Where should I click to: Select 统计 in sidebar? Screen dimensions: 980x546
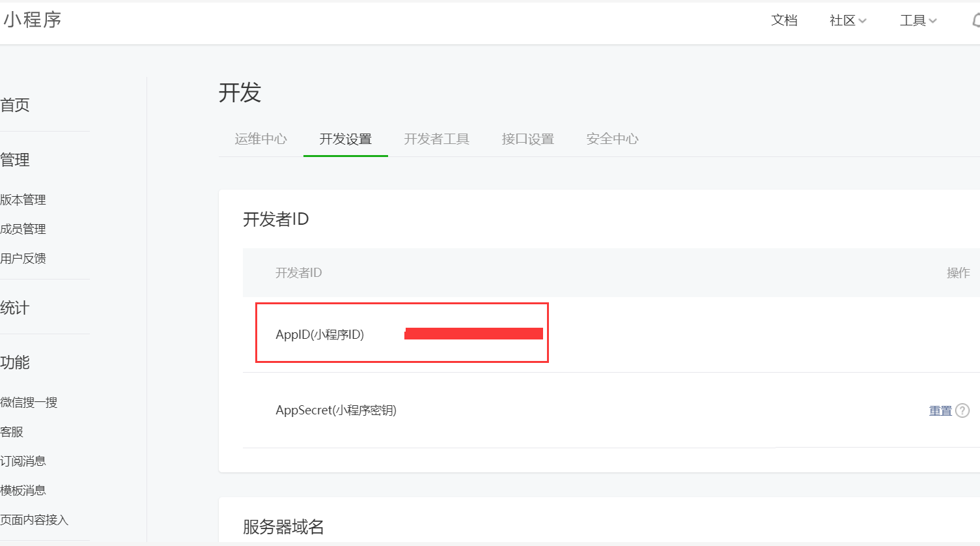click(15, 308)
